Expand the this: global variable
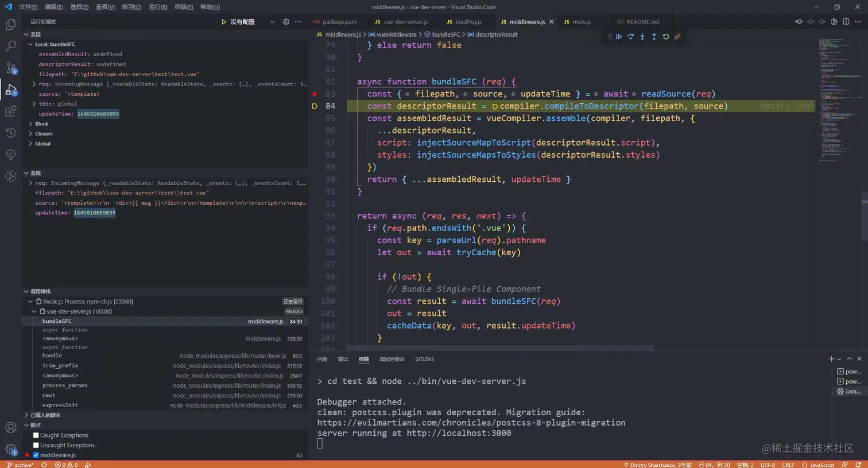The width and height of the screenshot is (868, 468). click(x=34, y=104)
